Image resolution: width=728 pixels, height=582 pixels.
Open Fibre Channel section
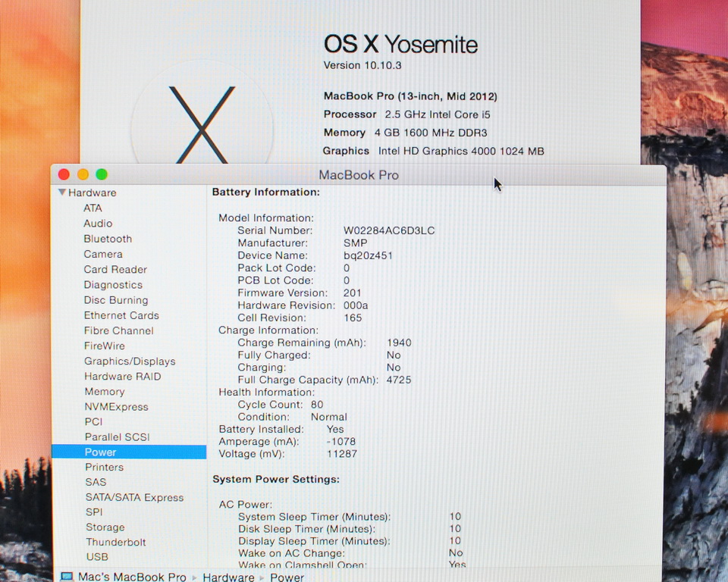point(119,330)
